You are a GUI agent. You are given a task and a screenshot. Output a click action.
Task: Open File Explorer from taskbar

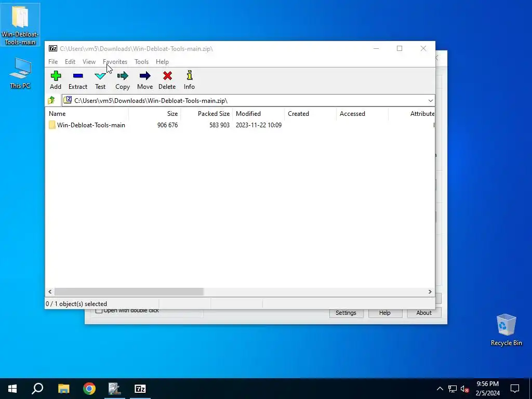pyautogui.click(x=63, y=389)
